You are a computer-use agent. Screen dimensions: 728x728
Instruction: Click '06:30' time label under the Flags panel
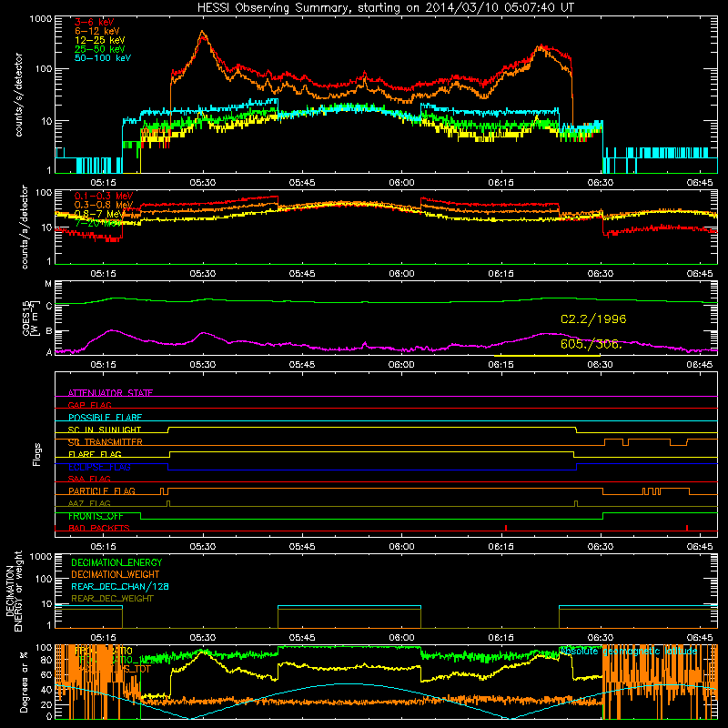tap(600, 547)
